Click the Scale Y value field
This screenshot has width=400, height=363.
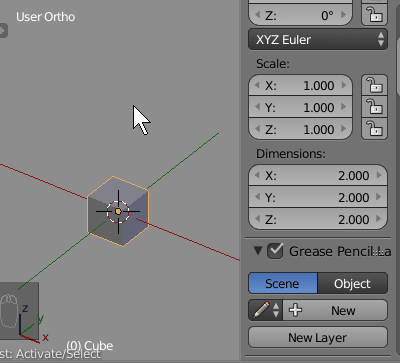[300, 107]
